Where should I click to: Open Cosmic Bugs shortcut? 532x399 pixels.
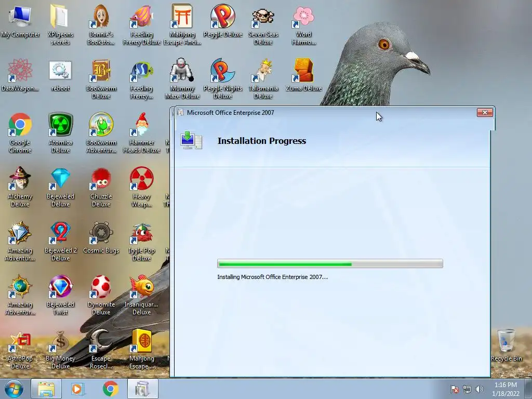[x=101, y=238]
